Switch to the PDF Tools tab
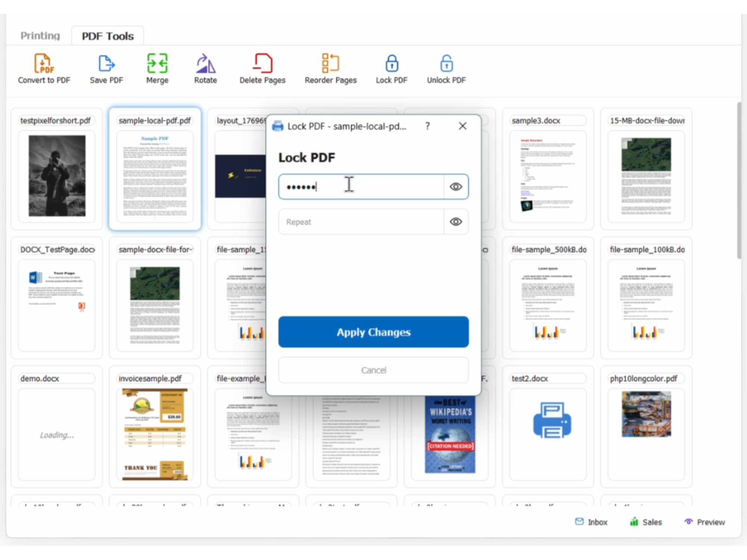Viewport: 747px width, 560px height. click(x=107, y=35)
